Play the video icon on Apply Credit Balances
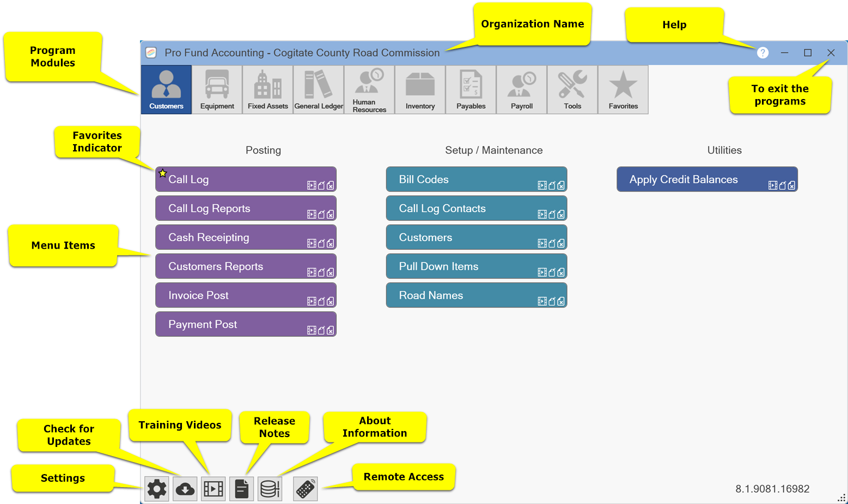848x504 pixels. click(773, 186)
